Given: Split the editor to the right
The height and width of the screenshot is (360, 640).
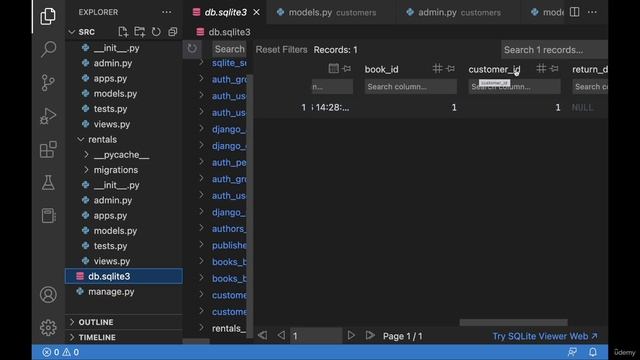Looking at the screenshot, I should (x=574, y=12).
